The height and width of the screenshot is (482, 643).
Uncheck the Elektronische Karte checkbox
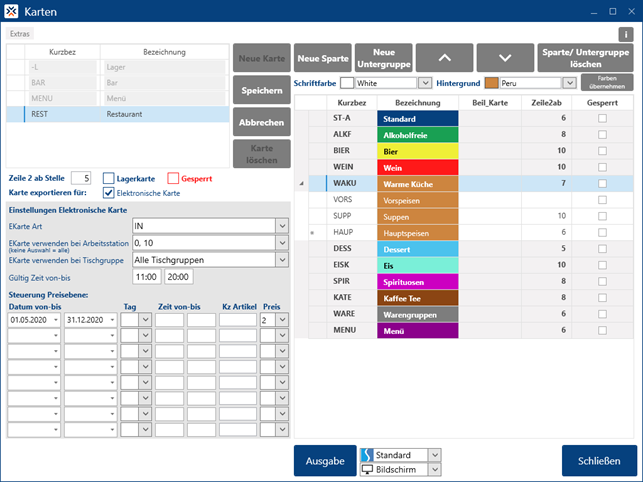click(x=110, y=191)
